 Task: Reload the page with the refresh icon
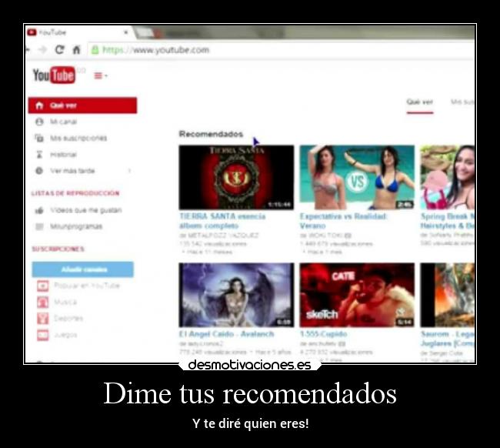tap(59, 49)
